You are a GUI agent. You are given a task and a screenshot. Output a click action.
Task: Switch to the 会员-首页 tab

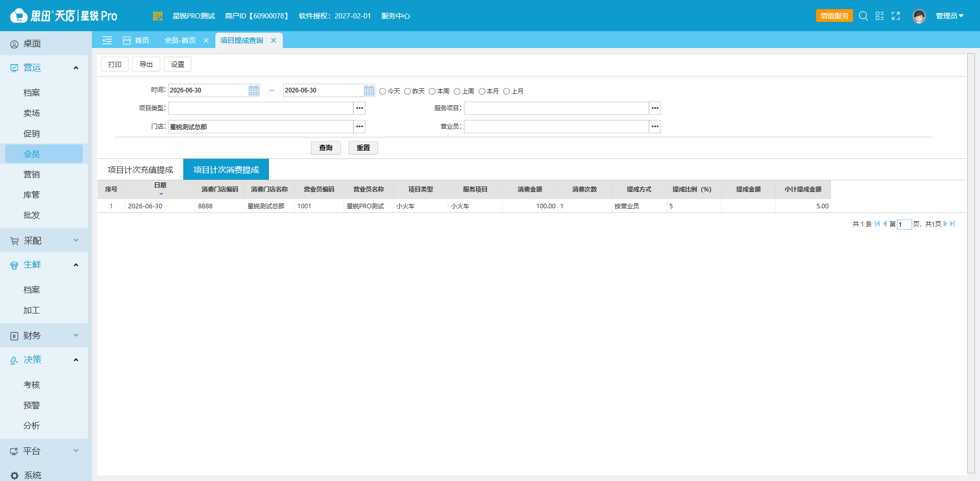click(x=180, y=40)
